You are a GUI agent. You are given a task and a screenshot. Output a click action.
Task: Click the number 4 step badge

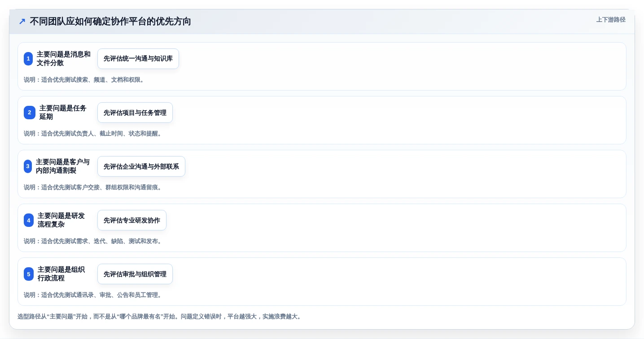click(x=29, y=220)
